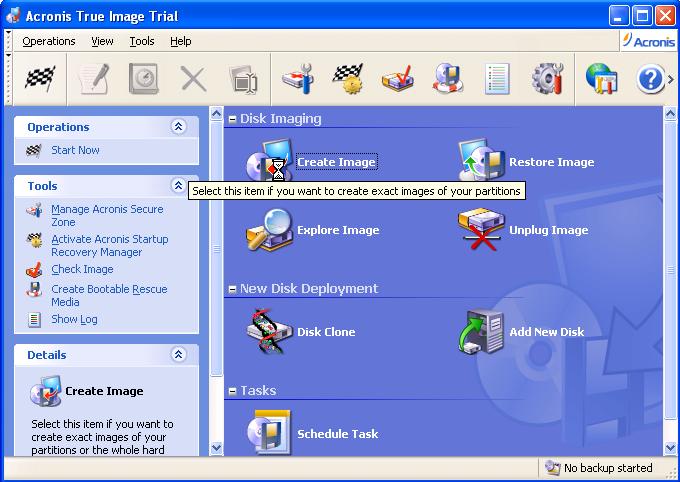Click the blue question mark Help icon
The height and width of the screenshot is (482, 680).
651,78
